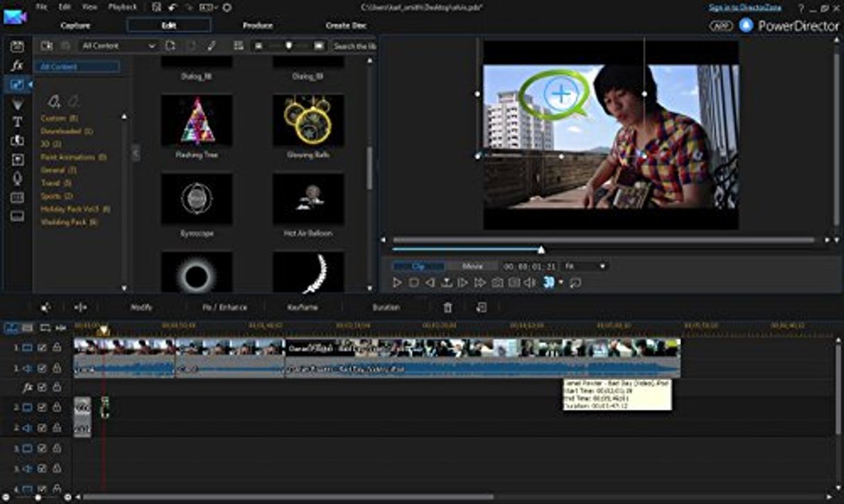Image resolution: width=844 pixels, height=504 pixels.
Task: Take a snapshot with the camera icon
Action: [x=498, y=282]
